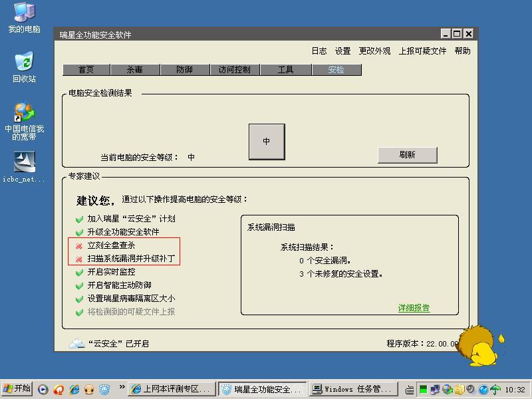
Task: Select the icbc_net desktop icon
Action: pos(24,167)
